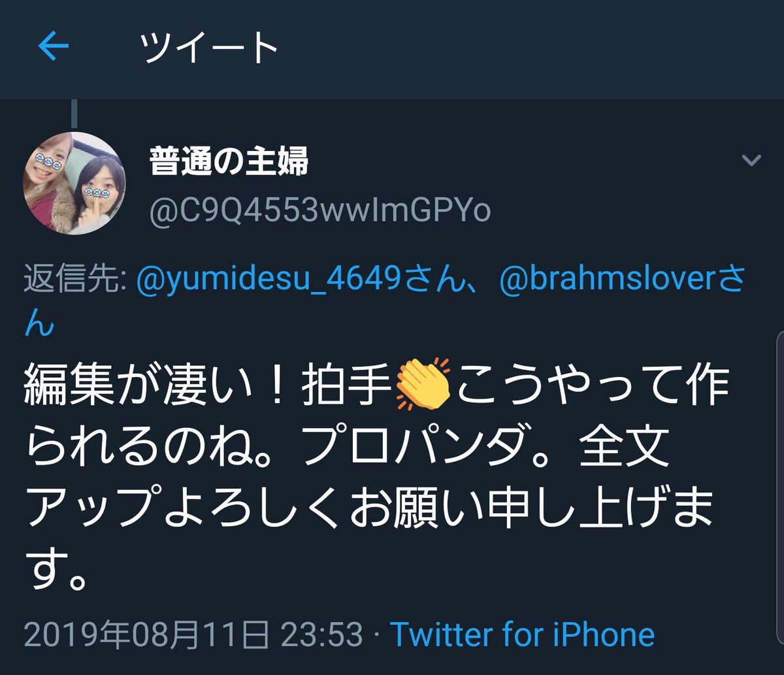784x675 pixels.
Task: Tap the clapping hands emoji
Action: click(x=423, y=385)
